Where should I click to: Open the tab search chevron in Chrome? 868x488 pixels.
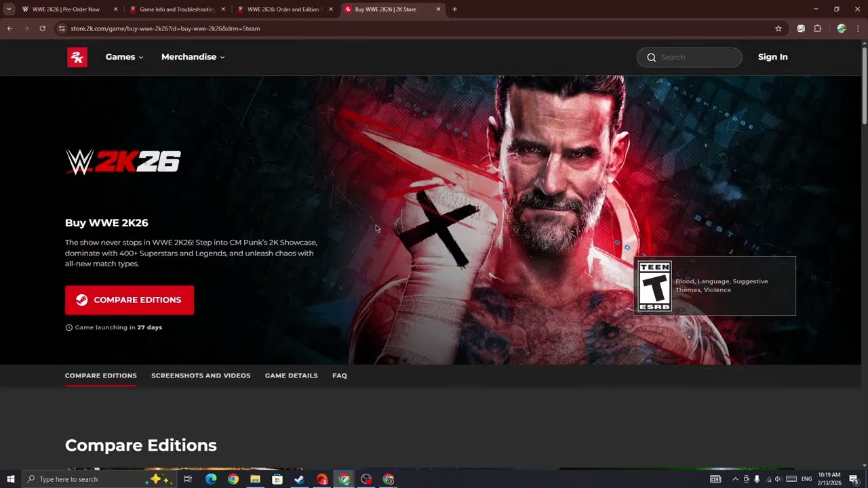(9, 9)
